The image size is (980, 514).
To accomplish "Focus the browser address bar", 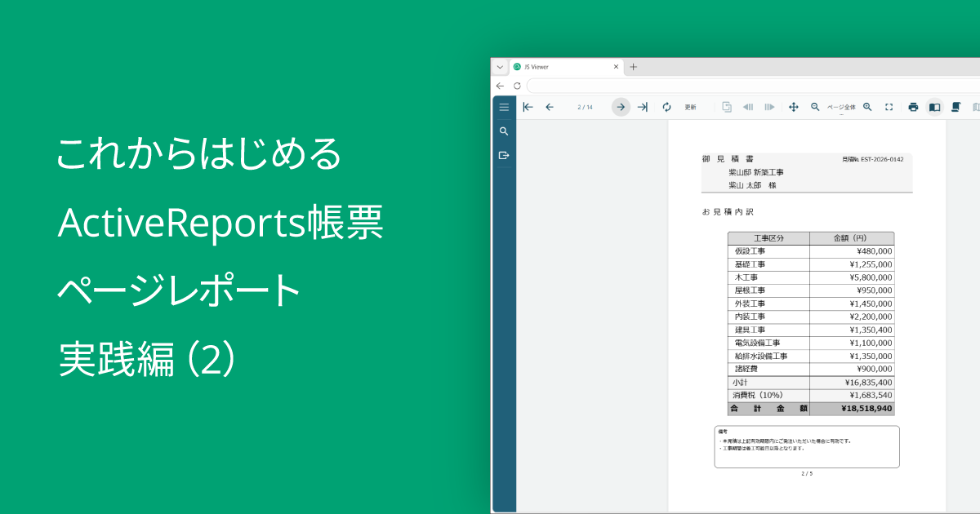I will click(753, 86).
